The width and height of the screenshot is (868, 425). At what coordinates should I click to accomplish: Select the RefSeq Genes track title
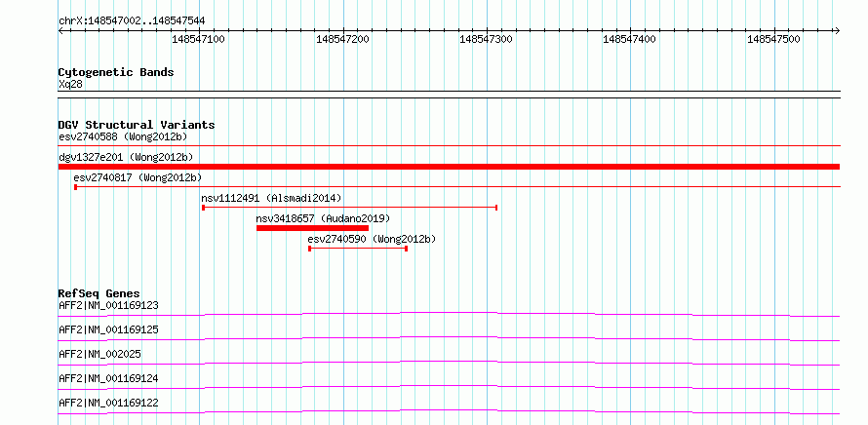pyautogui.click(x=99, y=293)
